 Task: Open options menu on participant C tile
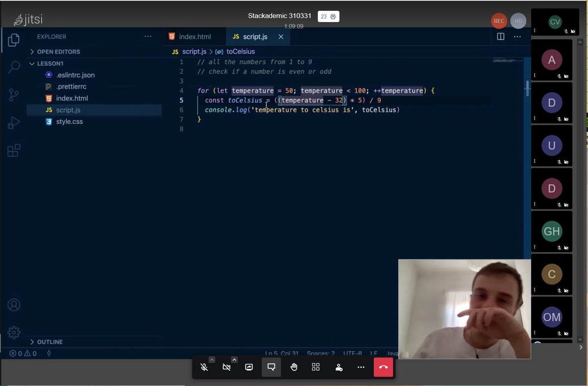[x=535, y=290]
